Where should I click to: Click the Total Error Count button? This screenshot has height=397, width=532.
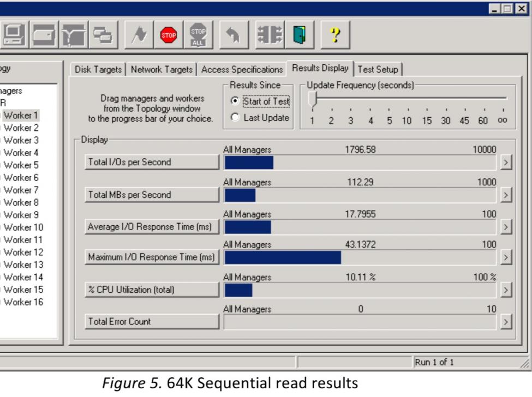tap(152, 321)
